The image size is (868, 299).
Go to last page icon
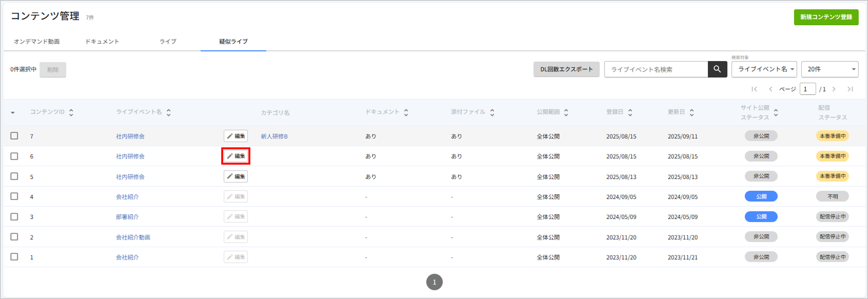(x=850, y=89)
